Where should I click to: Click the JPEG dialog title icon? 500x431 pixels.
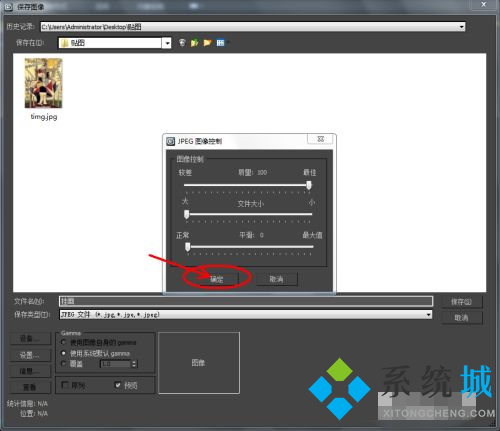[x=171, y=141]
